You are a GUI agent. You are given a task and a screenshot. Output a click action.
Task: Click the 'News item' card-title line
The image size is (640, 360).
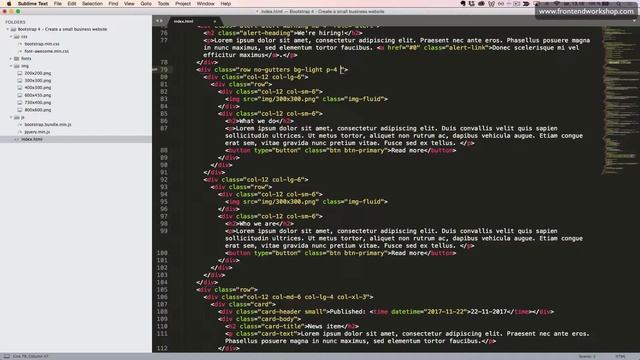pyautogui.click(x=292, y=327)
